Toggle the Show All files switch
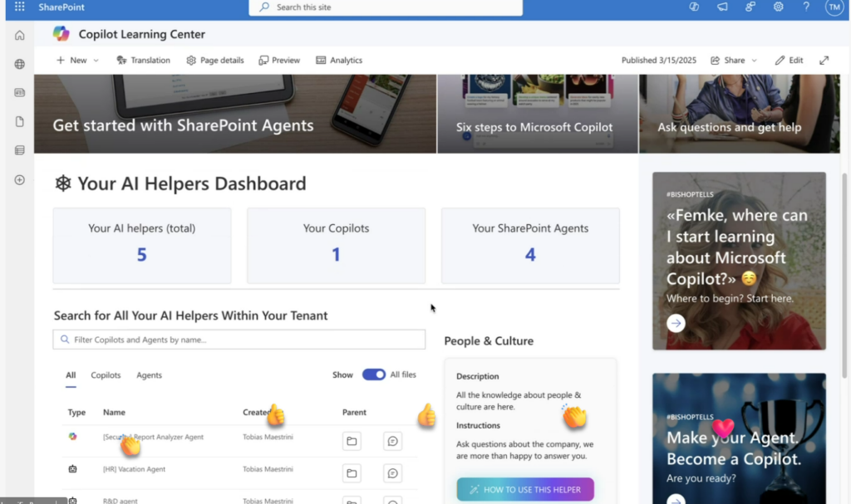Viewport: 851px width, 504px height. pyautogui.click(x=374, y=374)
